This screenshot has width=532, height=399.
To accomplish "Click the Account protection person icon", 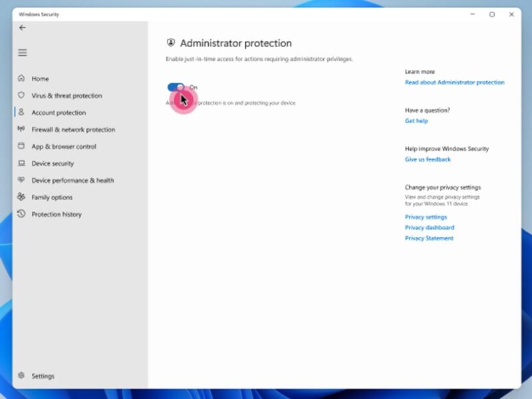I will [x=22, y=112].
